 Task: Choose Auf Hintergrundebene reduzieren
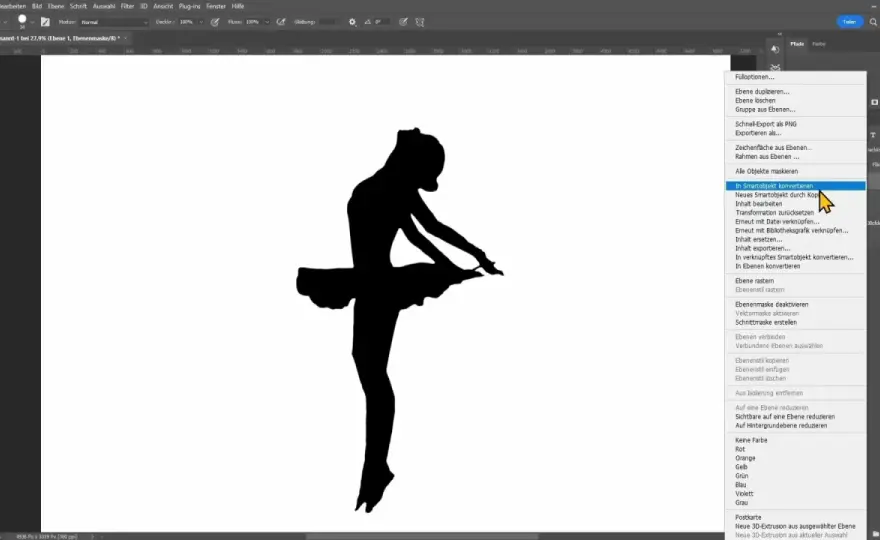pos(795,425)
